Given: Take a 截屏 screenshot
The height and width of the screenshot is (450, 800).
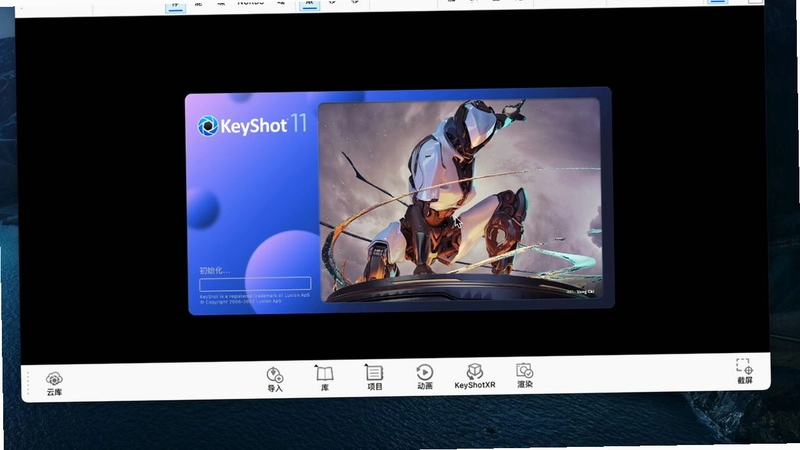Looking at the screenshot, I should pos(744,371).
